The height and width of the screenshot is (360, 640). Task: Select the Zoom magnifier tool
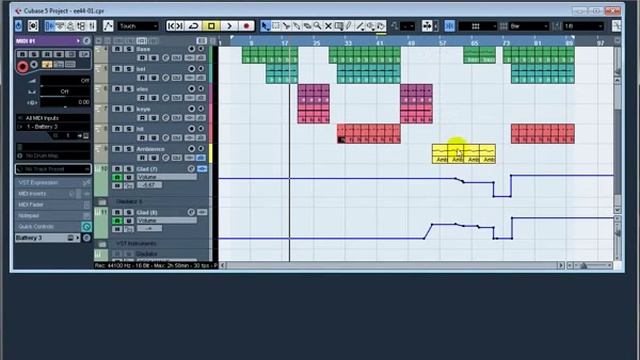[318, 26]
